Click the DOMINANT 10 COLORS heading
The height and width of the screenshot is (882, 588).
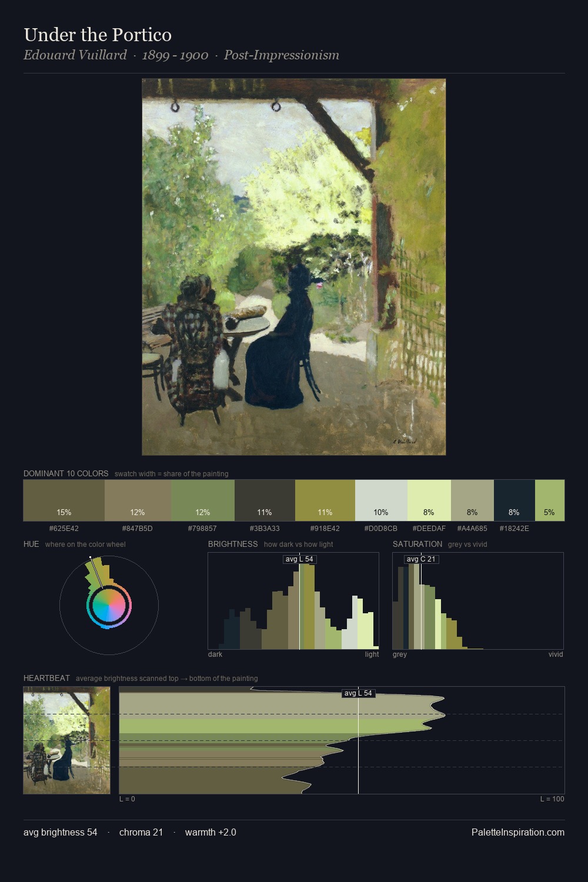click(66, 473)
